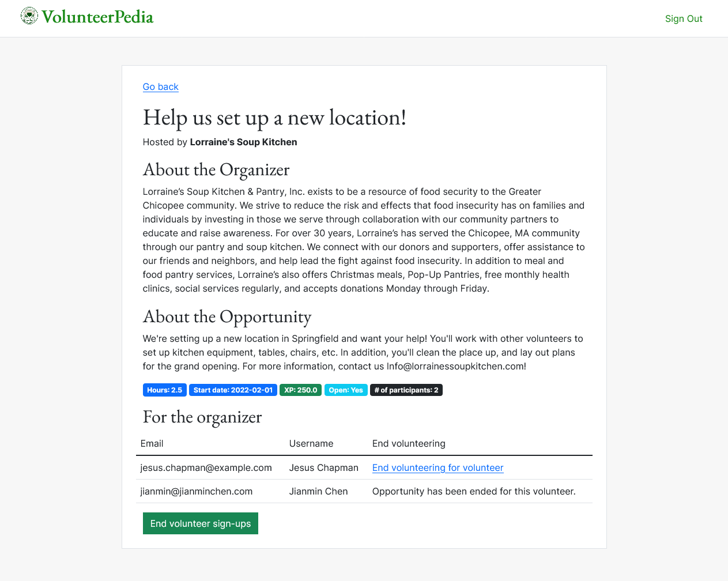Viewport: 728px width, 581px height.
Task: Click the # of participants: 2 badge
Action: pyautogui.click(x=406, y=390)
